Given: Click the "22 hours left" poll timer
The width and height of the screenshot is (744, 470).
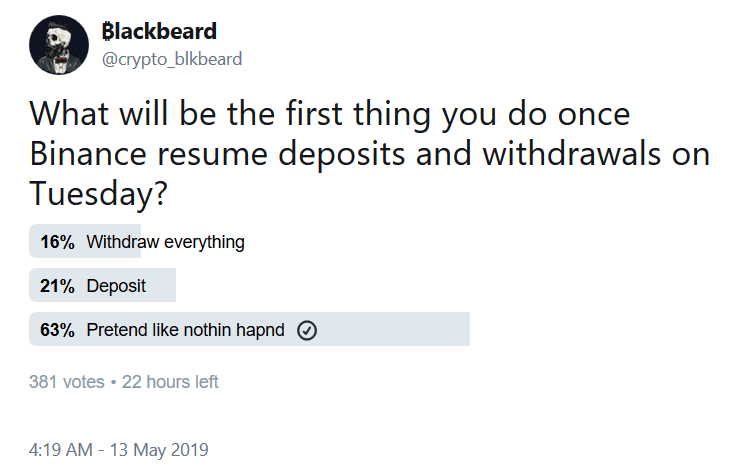Looking at the screenshot, I should coord(170,382).
